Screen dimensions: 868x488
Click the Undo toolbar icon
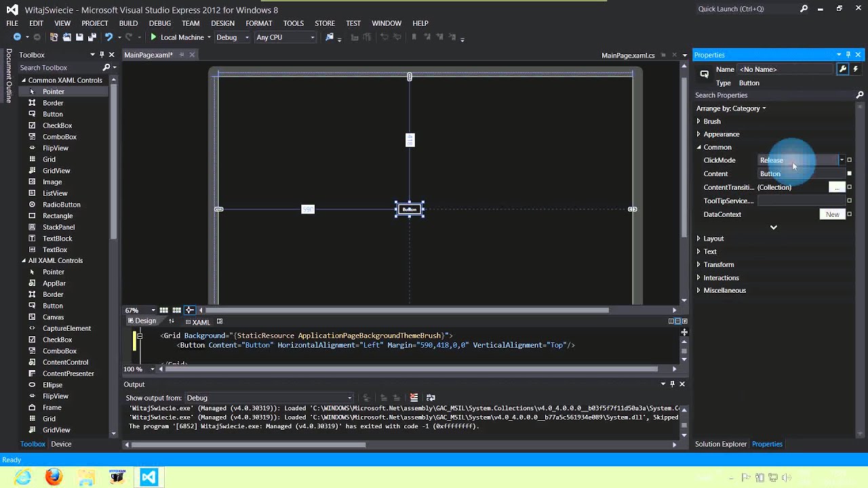108,37
